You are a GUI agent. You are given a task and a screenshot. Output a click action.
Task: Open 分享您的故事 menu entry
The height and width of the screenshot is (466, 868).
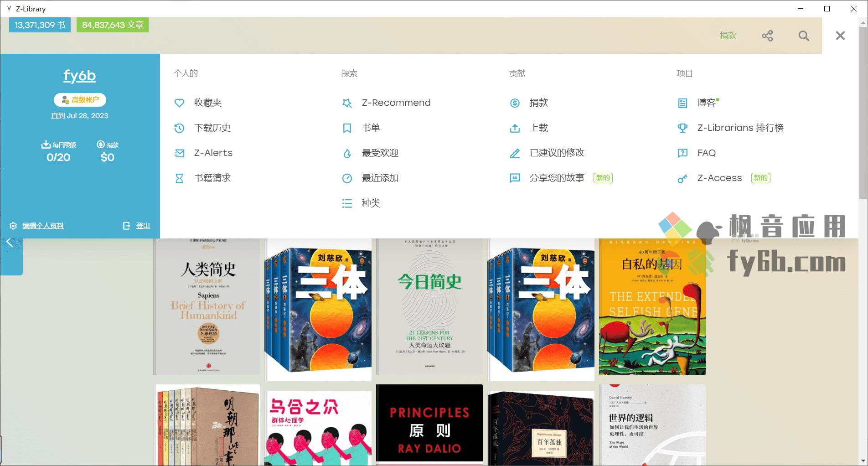557,178
